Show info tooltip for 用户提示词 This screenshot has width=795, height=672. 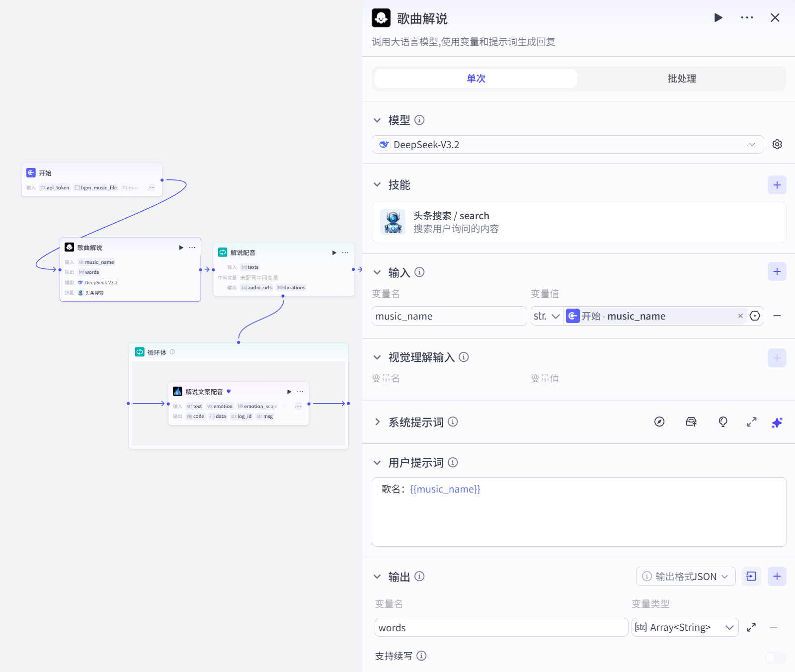[453, 462]
